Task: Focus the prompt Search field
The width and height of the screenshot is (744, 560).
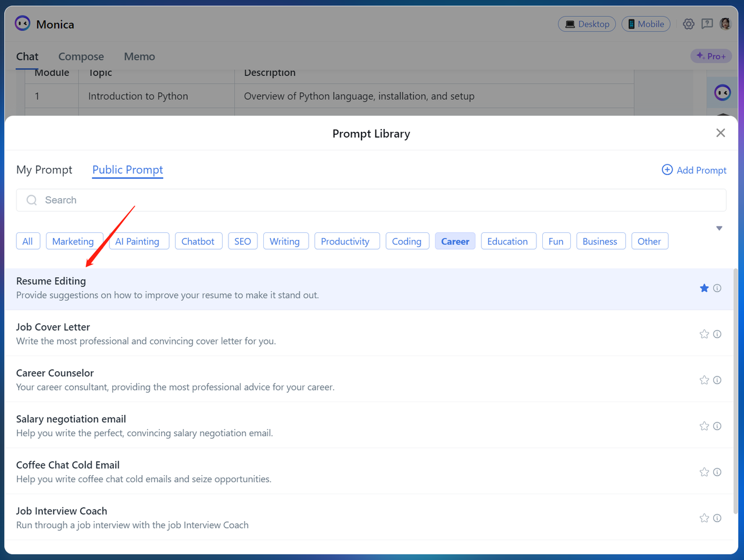Action: pyautogui.click(x=371, y=200)
